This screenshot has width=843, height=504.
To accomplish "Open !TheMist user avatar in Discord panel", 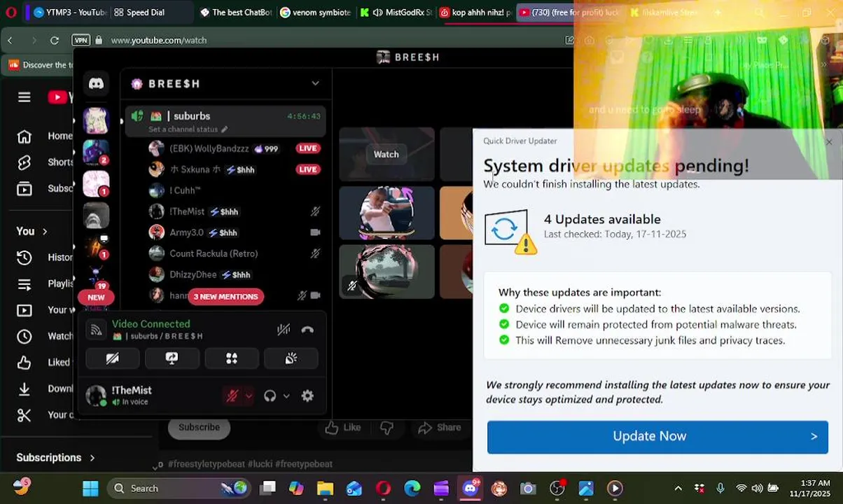I will click(96, 395).
